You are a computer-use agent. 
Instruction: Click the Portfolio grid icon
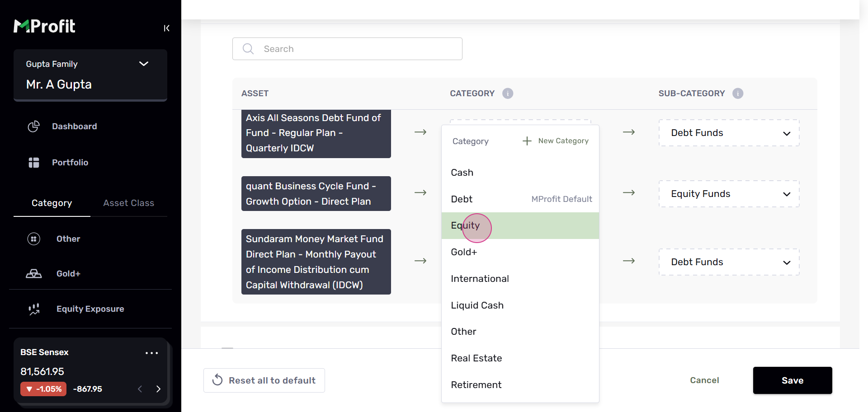[33, 163]
